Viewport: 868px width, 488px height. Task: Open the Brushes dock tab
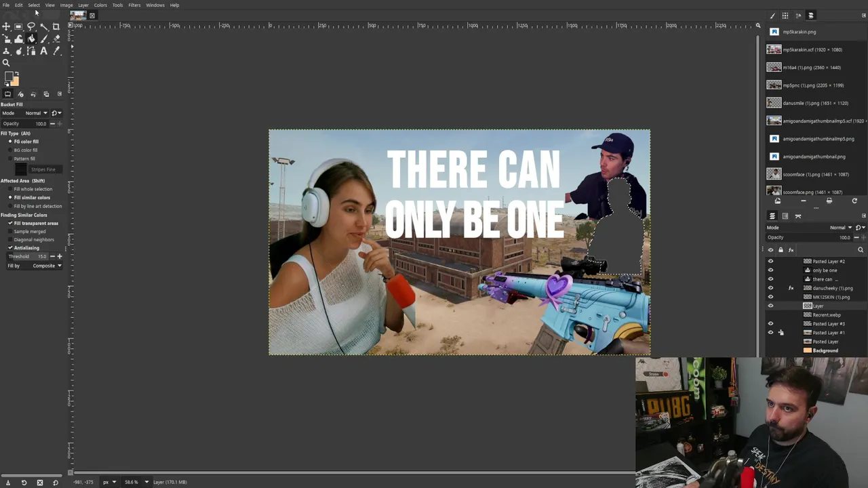click(x=772, y=16)
